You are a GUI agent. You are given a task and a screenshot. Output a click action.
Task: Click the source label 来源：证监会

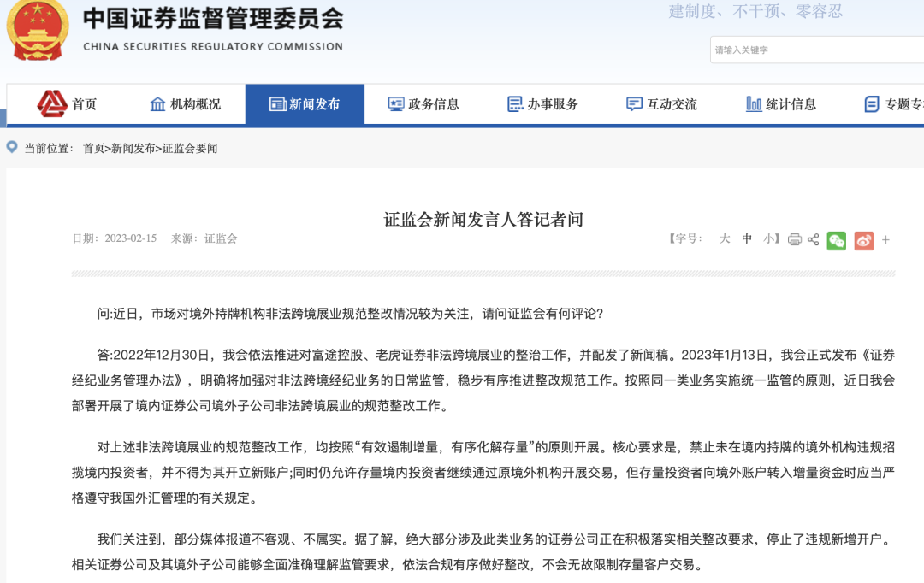pos(204,238)
